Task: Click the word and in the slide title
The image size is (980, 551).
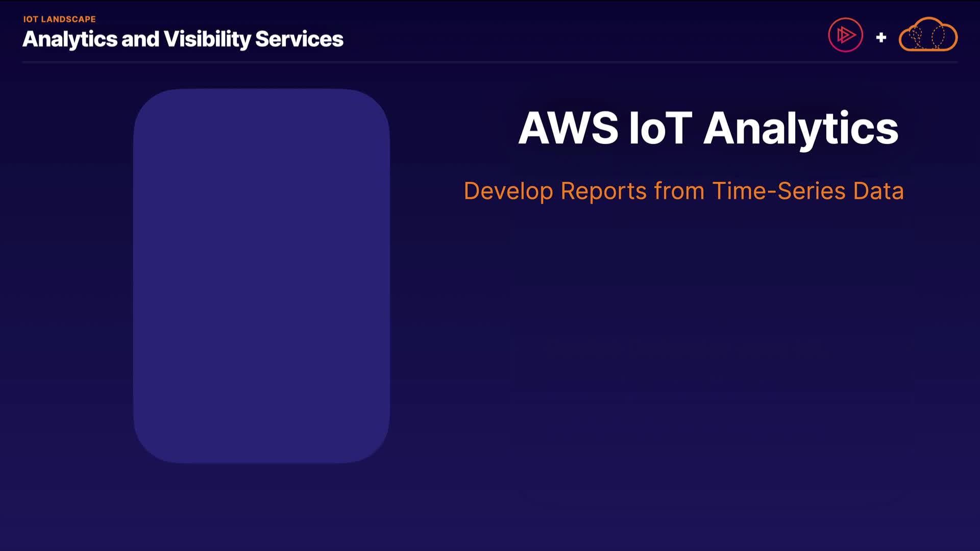Action: 140,39
